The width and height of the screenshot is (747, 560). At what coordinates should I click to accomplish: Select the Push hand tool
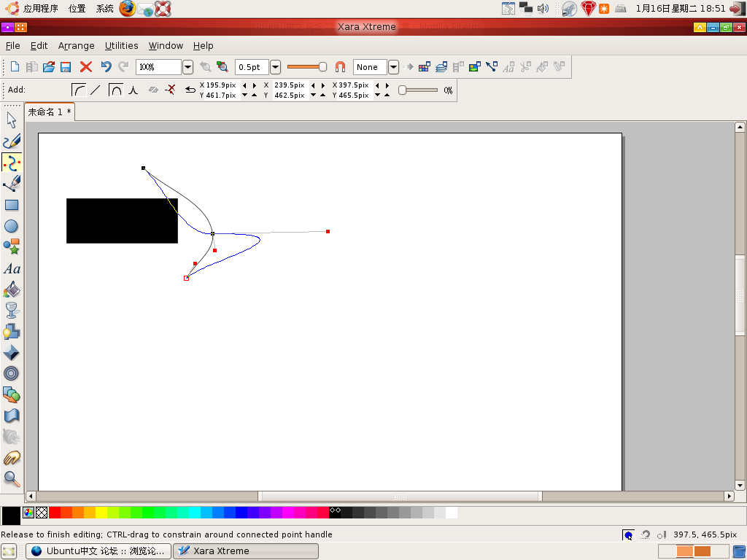tap(12, 458)
